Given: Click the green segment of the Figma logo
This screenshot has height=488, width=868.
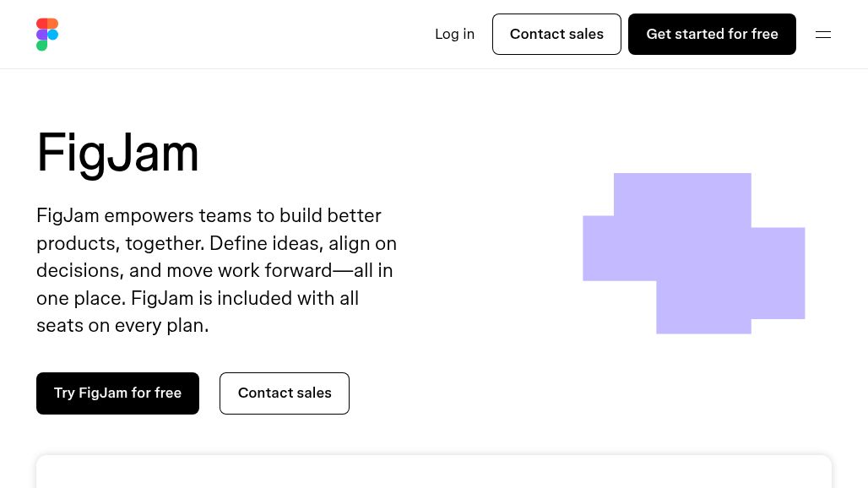Looking at the screenshot, I should [41, 45].
